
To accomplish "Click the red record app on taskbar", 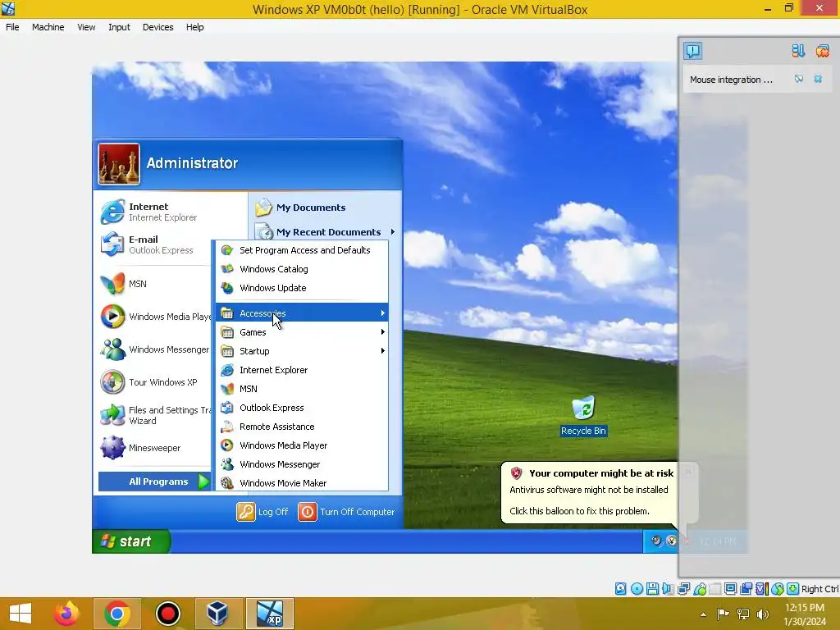I will pyautogui.click(x=167, y=614).
